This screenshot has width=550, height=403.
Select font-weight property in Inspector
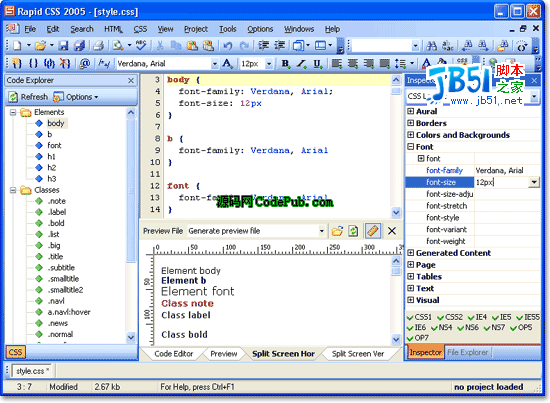445,241
